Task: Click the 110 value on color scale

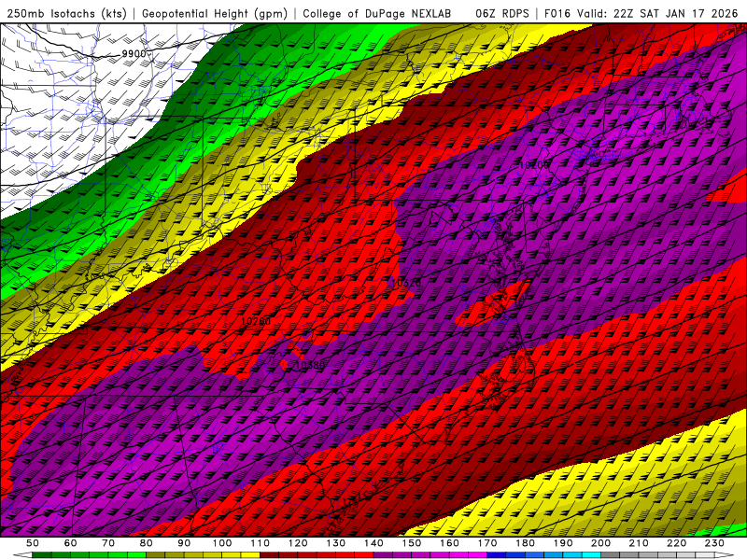Action: tap(261, 543)
